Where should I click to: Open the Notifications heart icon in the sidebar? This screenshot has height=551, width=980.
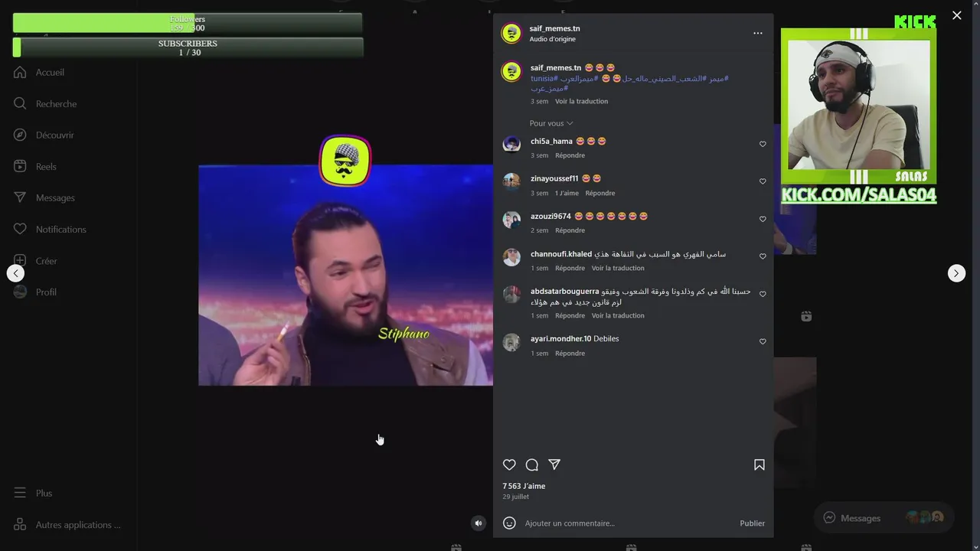[20, 229]
